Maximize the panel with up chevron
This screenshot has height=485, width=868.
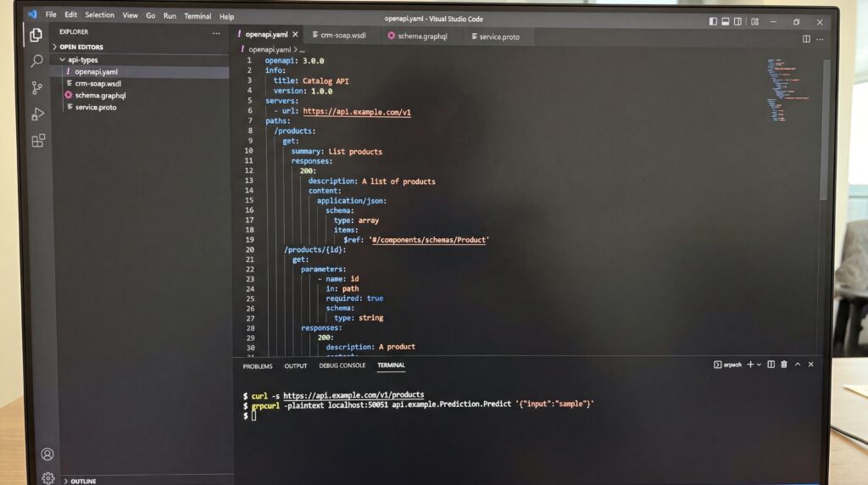tap(798, 365)
